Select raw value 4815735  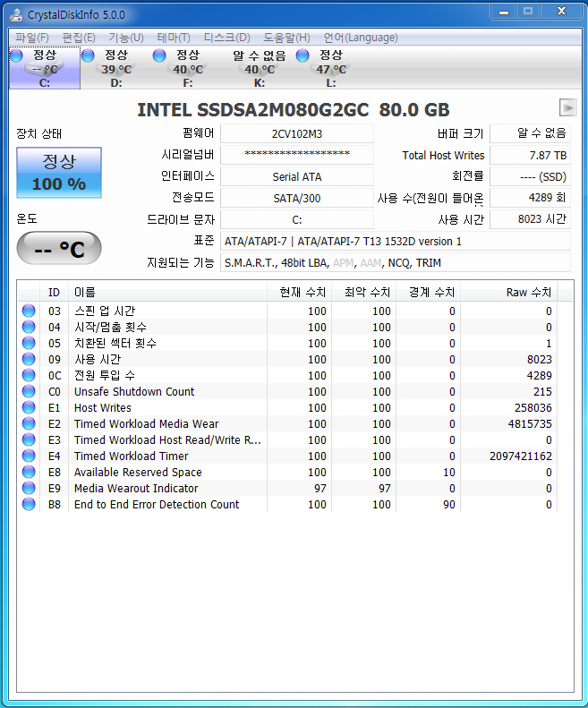click(530, 423)
